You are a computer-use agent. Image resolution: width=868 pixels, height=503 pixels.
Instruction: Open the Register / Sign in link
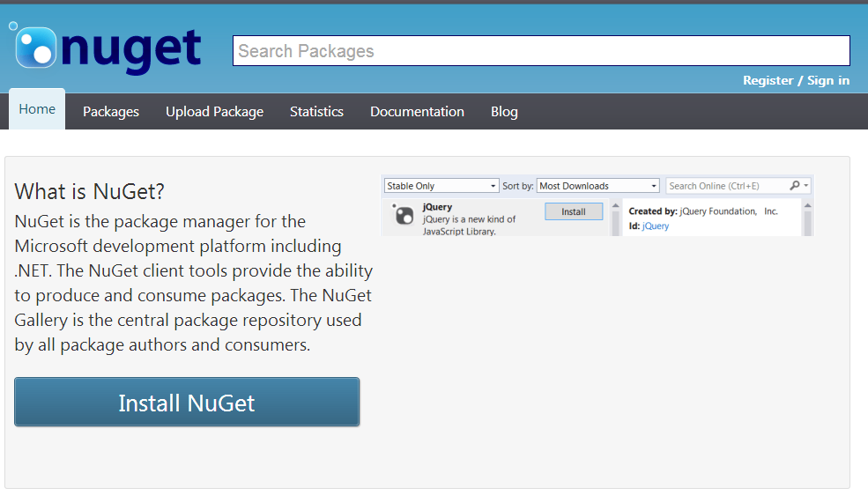(x=796, y=80)
